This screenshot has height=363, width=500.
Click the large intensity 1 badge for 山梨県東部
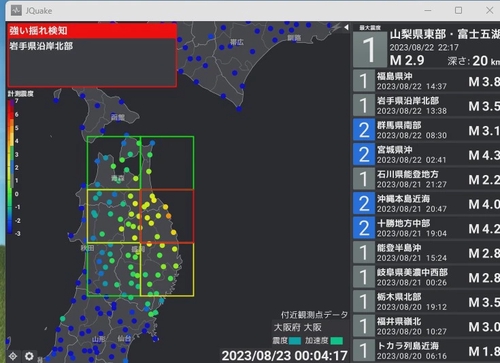(369, 49)
